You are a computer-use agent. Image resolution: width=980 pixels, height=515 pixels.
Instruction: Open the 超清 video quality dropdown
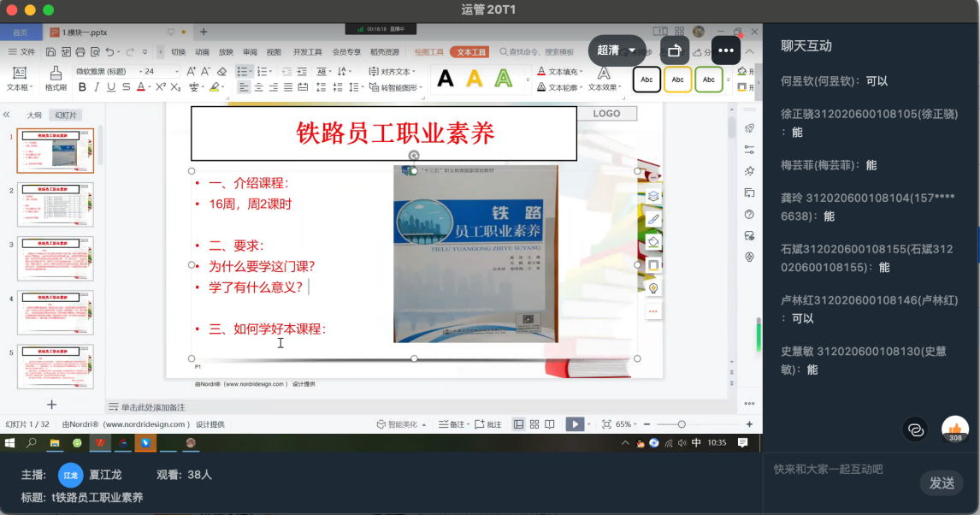pos(617,50)
